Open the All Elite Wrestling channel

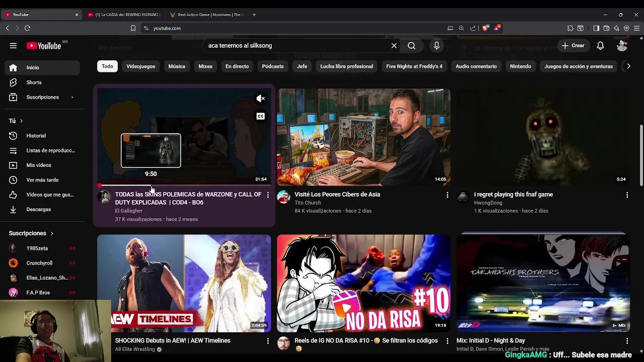pos(135,349)
